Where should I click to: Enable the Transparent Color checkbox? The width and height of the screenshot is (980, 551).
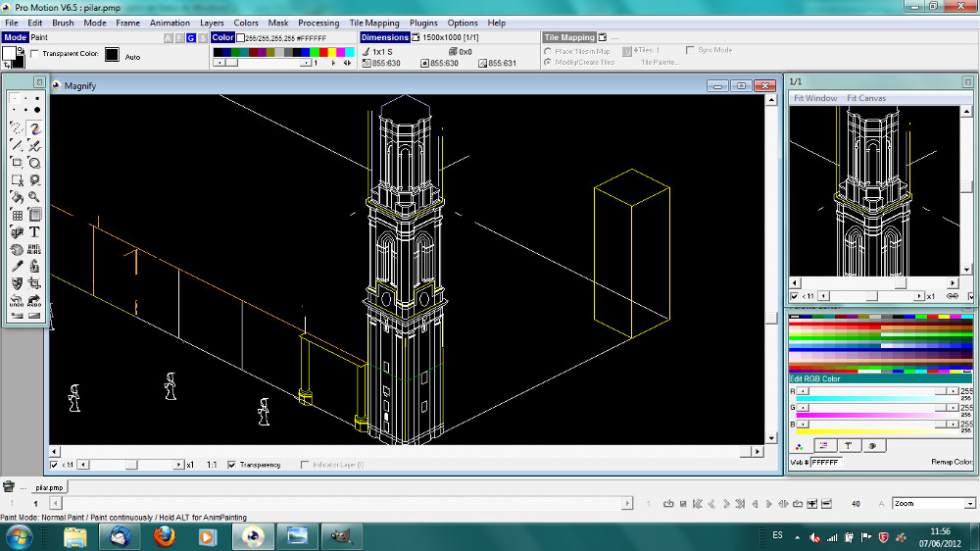point(35,54)
